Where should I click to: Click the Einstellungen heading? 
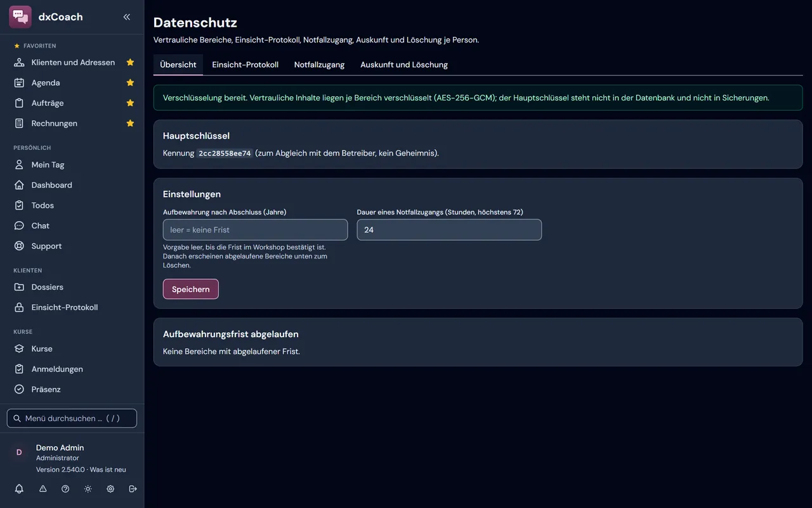[192, 194]
